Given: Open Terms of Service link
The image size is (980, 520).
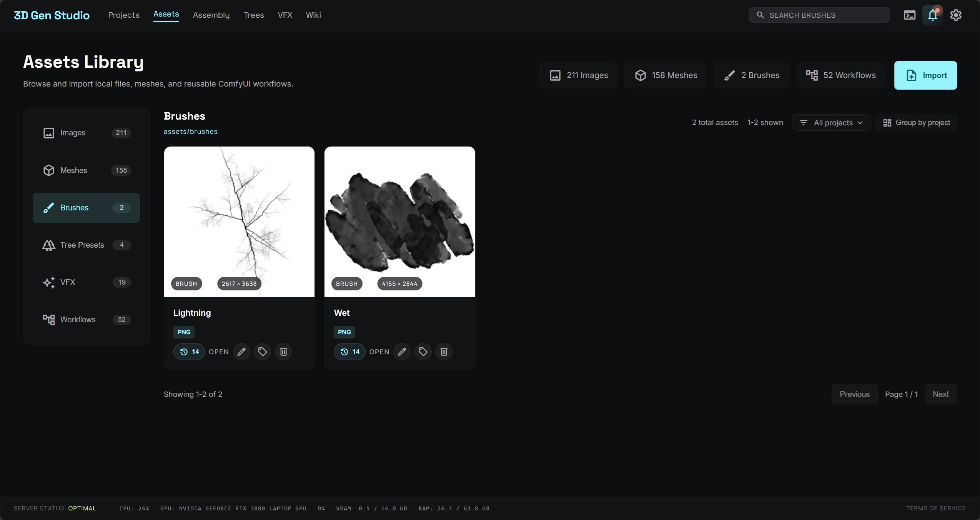Looking at the screenshot, I should pos(936,508).
